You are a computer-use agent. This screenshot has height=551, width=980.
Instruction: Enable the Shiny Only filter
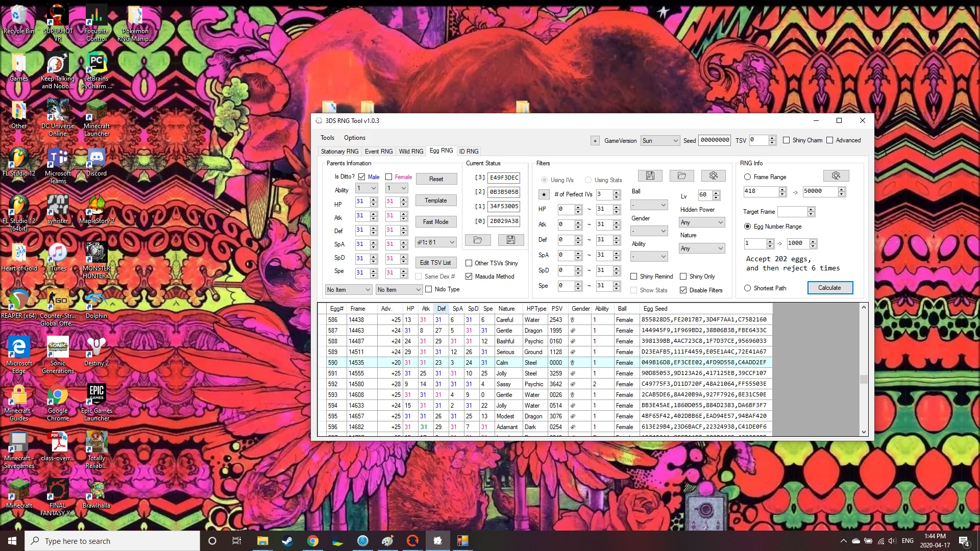683,277
